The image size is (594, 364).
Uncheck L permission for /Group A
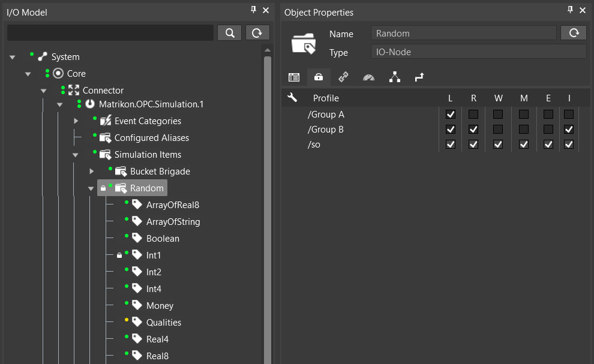(451, 114)
